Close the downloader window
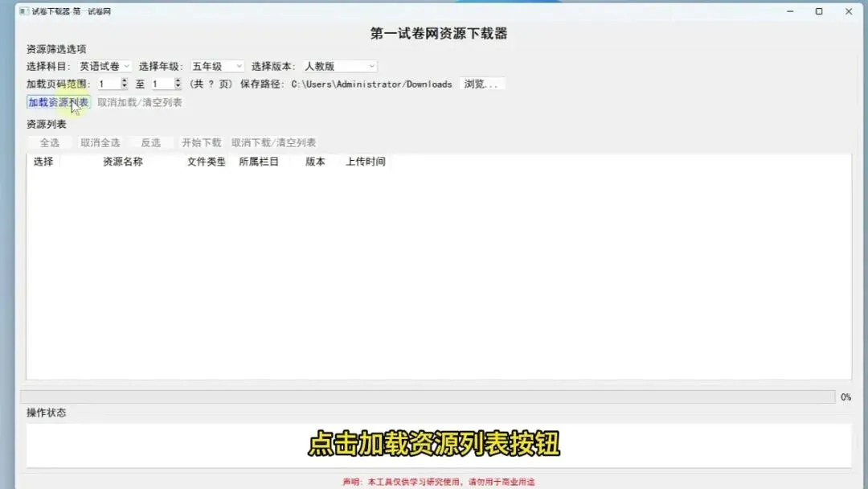This screenshot has height=489, width=868. (849, 11)
